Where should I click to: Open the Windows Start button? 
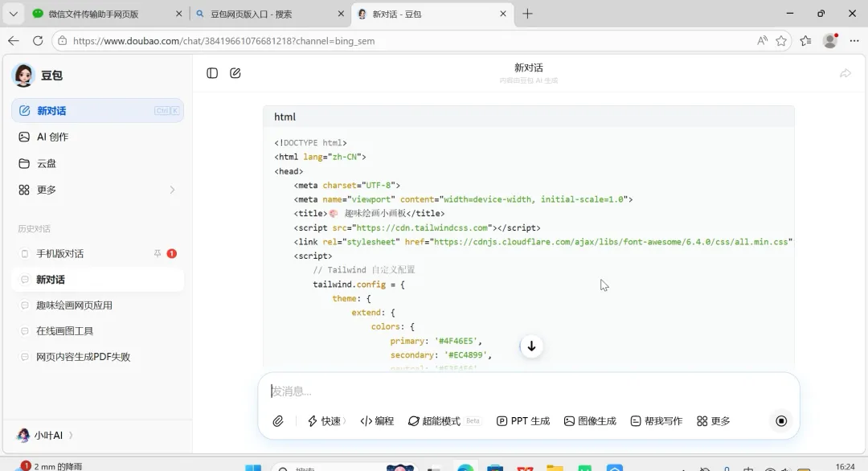[x=253, y=469]
